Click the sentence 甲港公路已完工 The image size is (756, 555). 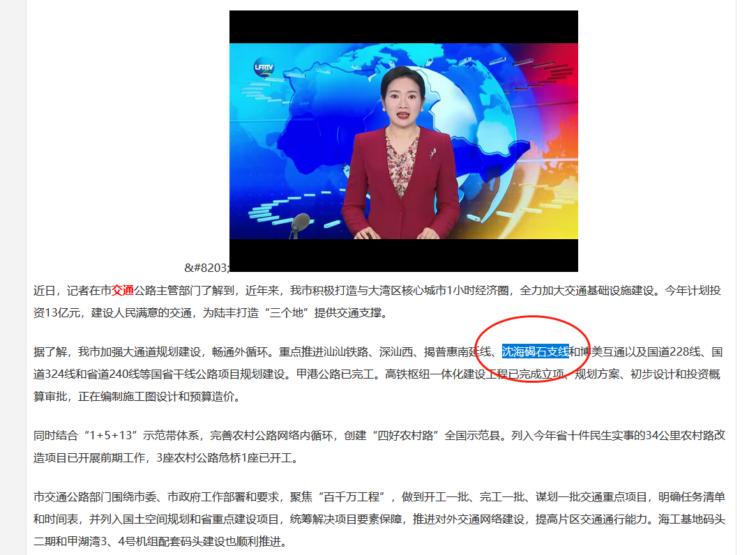point(335,374)
